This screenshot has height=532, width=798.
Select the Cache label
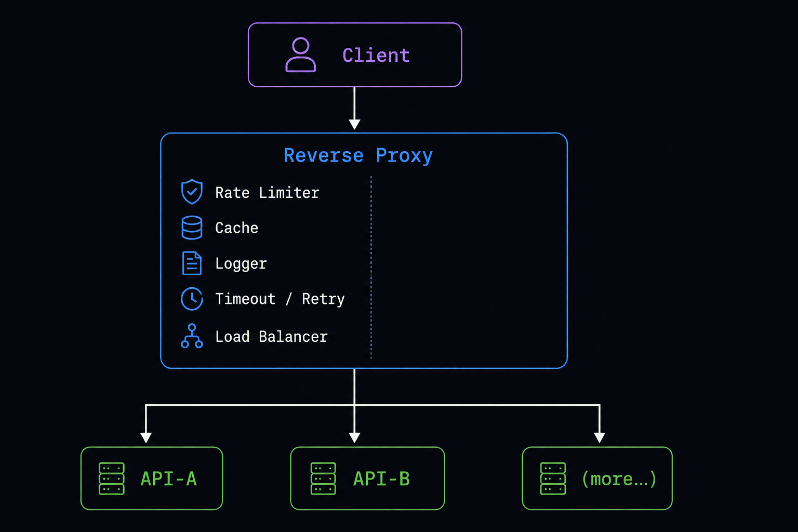click(x=236, y=228)
